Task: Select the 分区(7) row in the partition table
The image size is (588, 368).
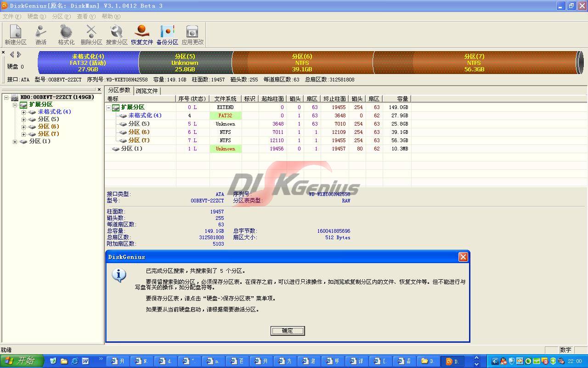Action: 258,140
